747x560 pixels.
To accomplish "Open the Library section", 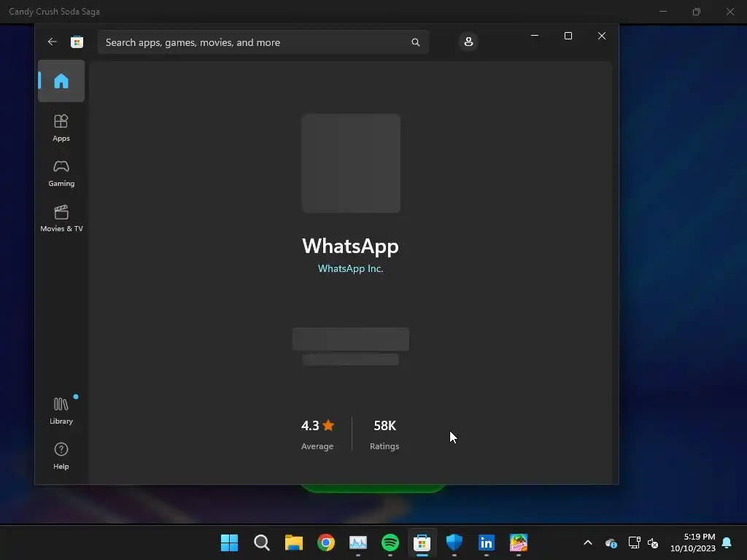I will 61,411.
